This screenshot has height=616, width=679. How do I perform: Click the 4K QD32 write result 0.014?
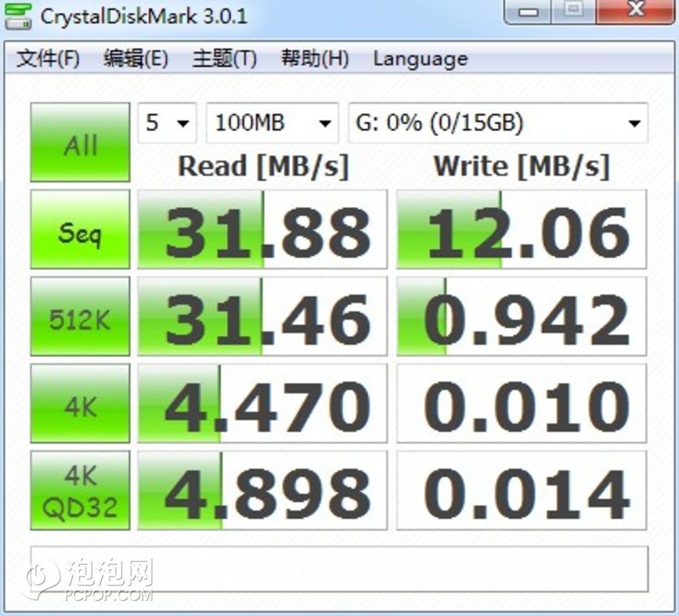521,490
